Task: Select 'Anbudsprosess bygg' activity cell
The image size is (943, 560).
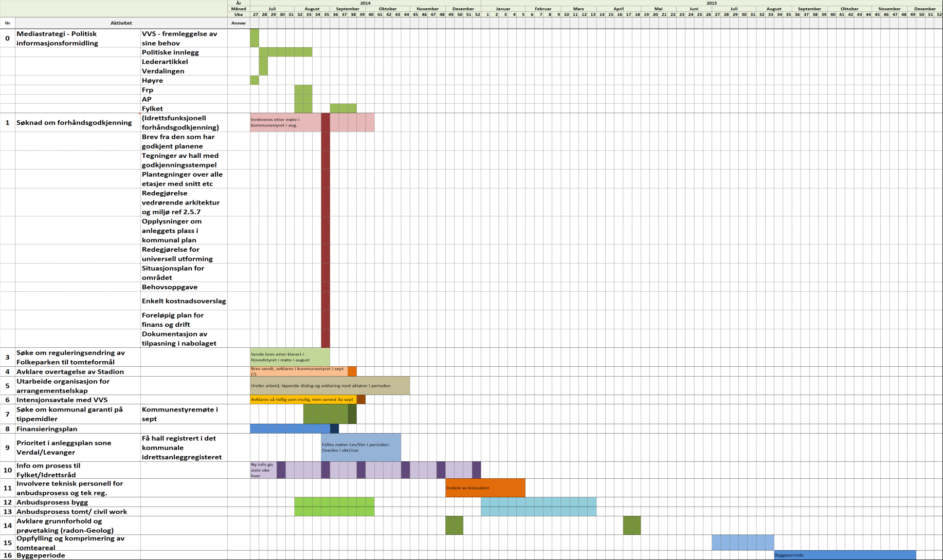Action: pos(78,502)
